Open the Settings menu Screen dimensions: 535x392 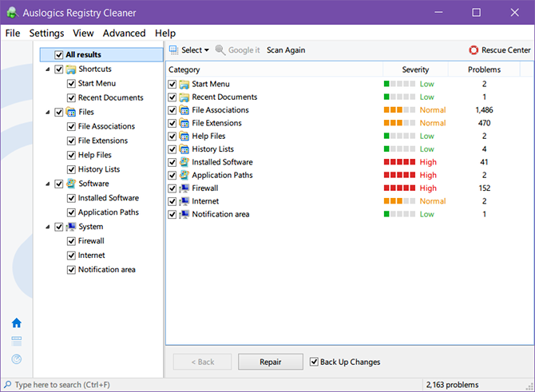coord(46,33)
